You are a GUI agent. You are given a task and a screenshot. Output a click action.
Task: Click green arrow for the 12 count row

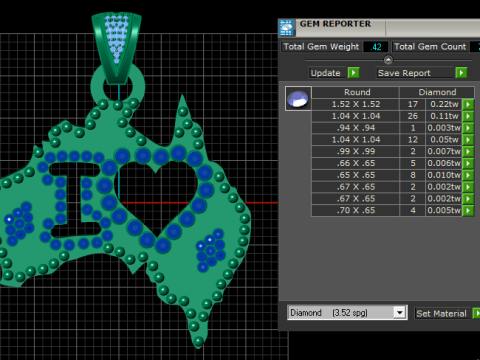(468, 140)
